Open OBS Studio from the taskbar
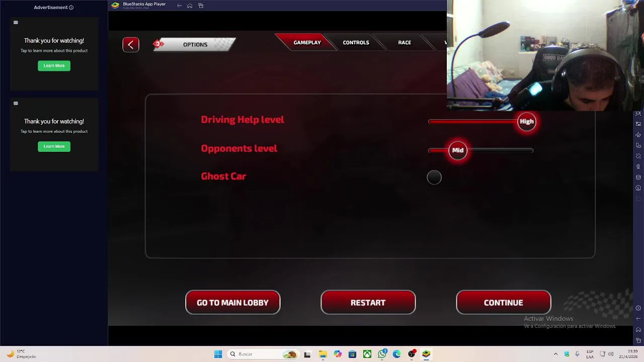The width and height of the screenshot is (644, 362). click(x=412, y=354)
